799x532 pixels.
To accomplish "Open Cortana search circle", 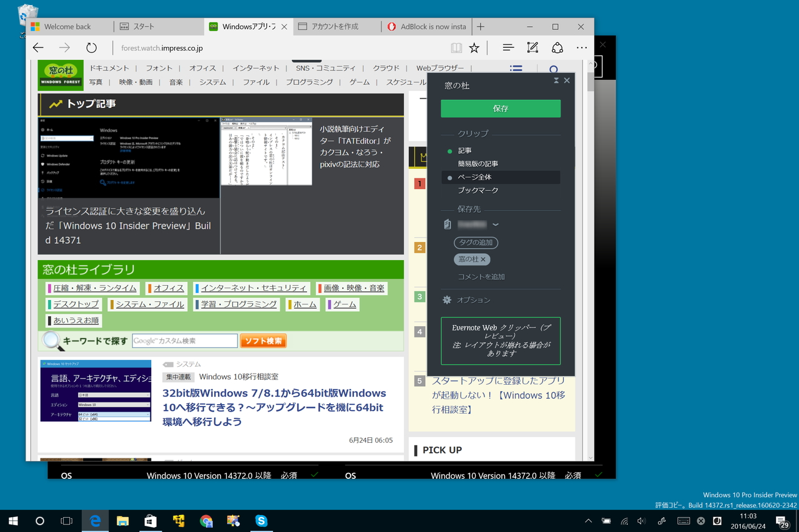I will point(40,521).
